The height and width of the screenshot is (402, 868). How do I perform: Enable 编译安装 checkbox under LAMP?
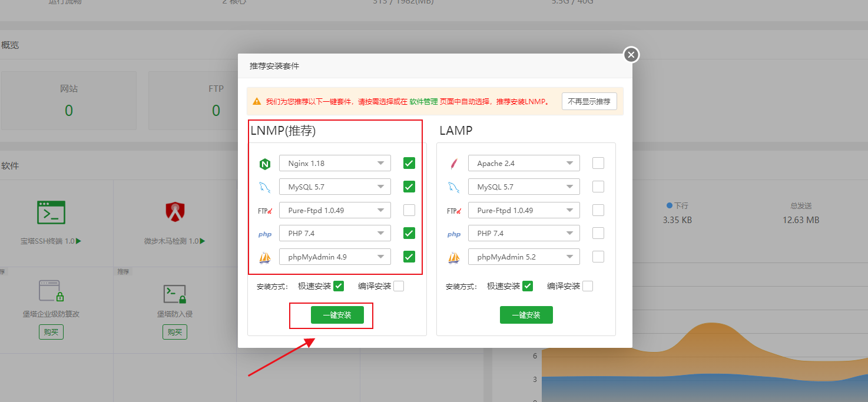point(588,286)
